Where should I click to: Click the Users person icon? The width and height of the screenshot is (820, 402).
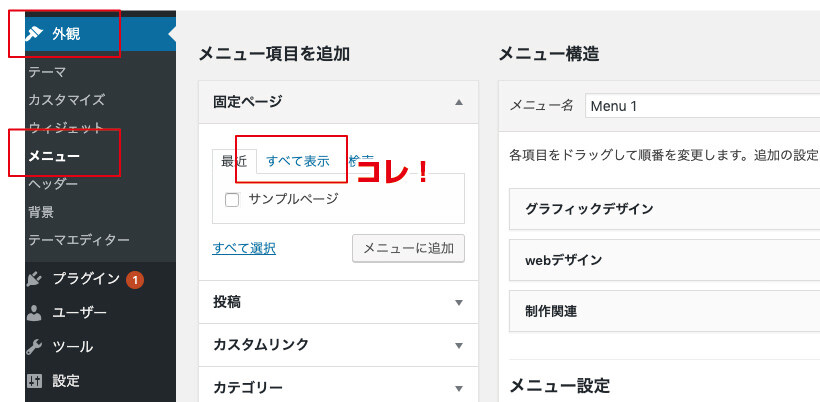pos(35,313)
